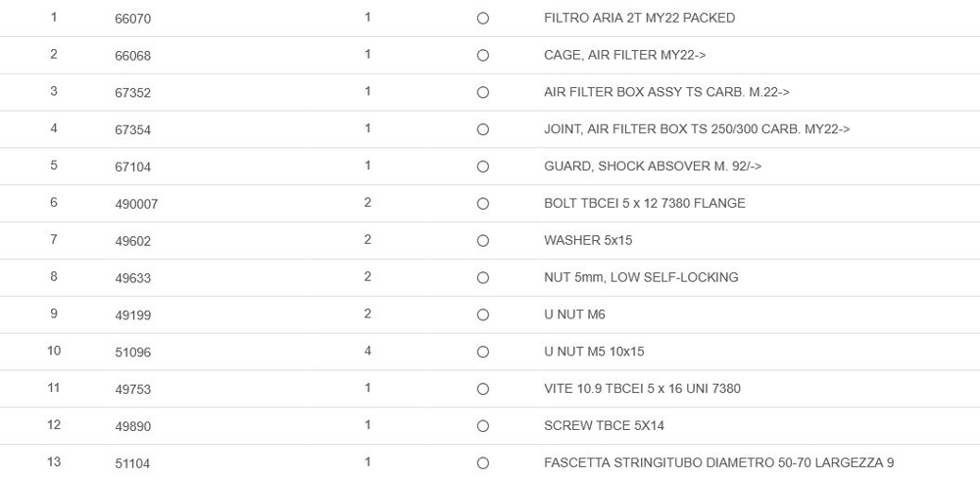Select the radio circle for FILTRO ARIA 2T MY22 PACKED
The image size is (980, 481).
tap(482, 19)
